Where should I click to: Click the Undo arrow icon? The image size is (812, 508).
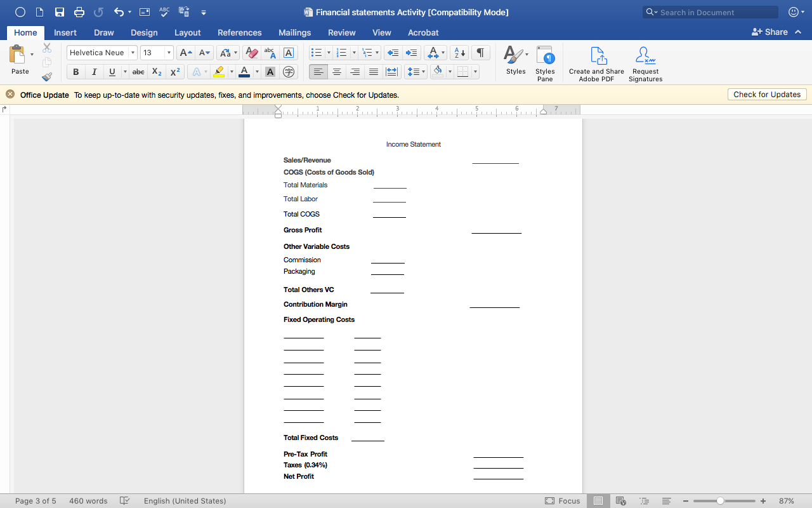click(x=119, y=12)
